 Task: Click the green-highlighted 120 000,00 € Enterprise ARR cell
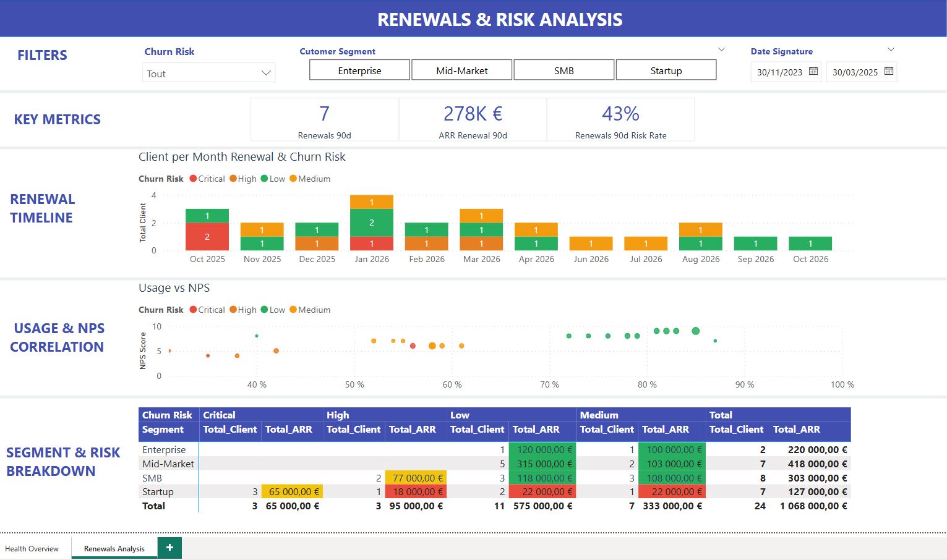click(x=543, y=449)
